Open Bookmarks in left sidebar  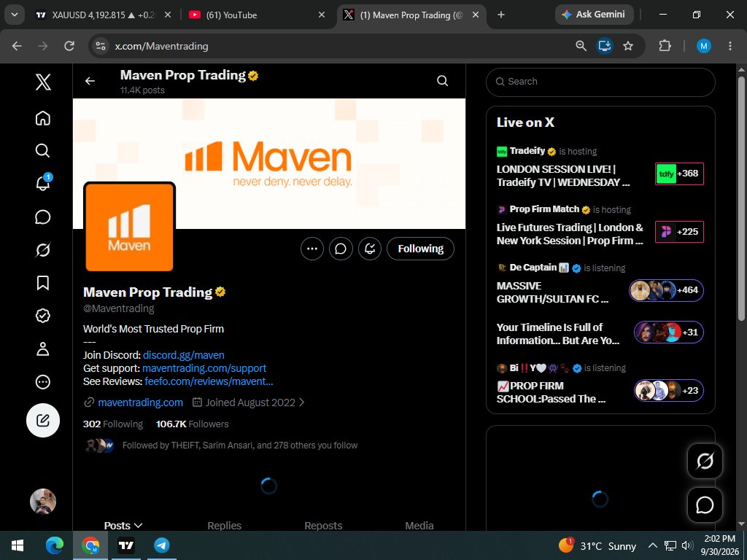click(43, 283)
